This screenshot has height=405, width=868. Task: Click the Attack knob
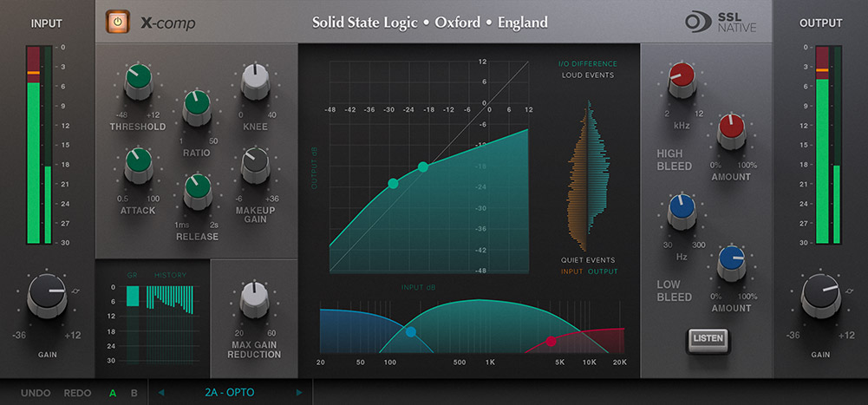pyautogui.click(x=137, y=164)
